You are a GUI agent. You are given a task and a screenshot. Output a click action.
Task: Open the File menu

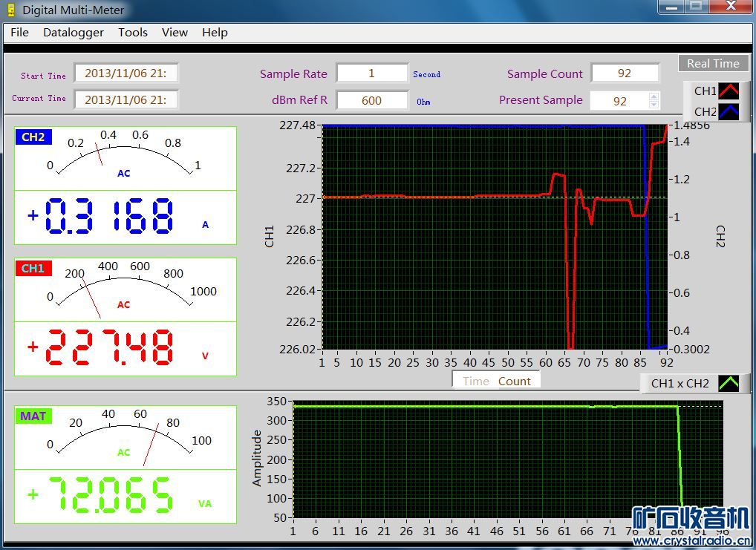point(19,33)
